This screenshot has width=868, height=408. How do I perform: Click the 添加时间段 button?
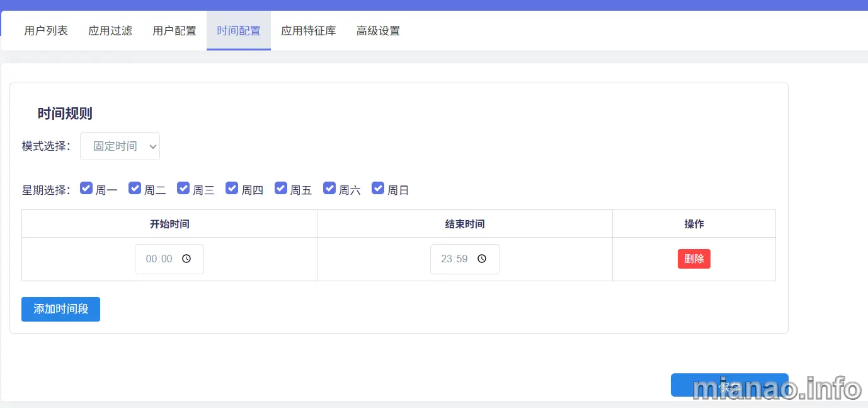tap(60, 309)
